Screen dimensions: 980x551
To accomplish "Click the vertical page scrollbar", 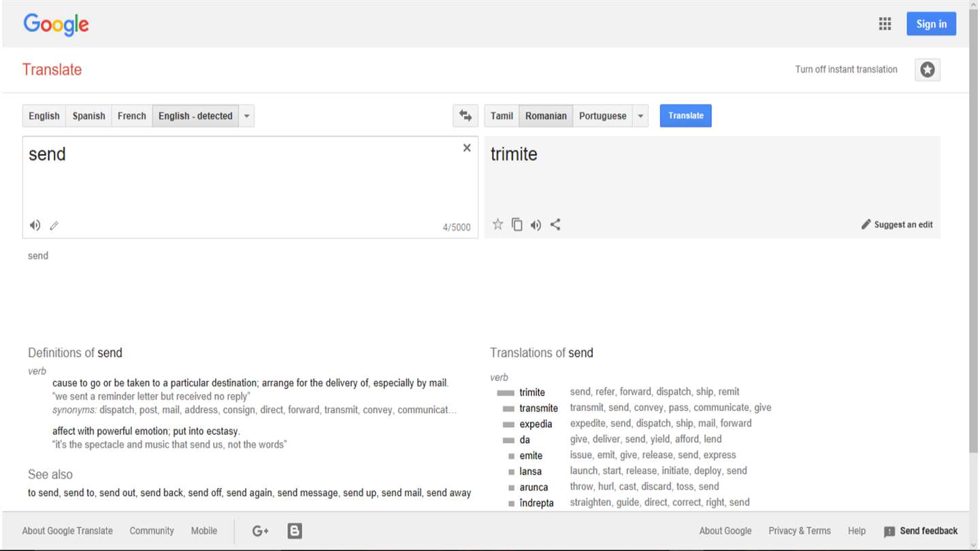I will pos(974,231).
